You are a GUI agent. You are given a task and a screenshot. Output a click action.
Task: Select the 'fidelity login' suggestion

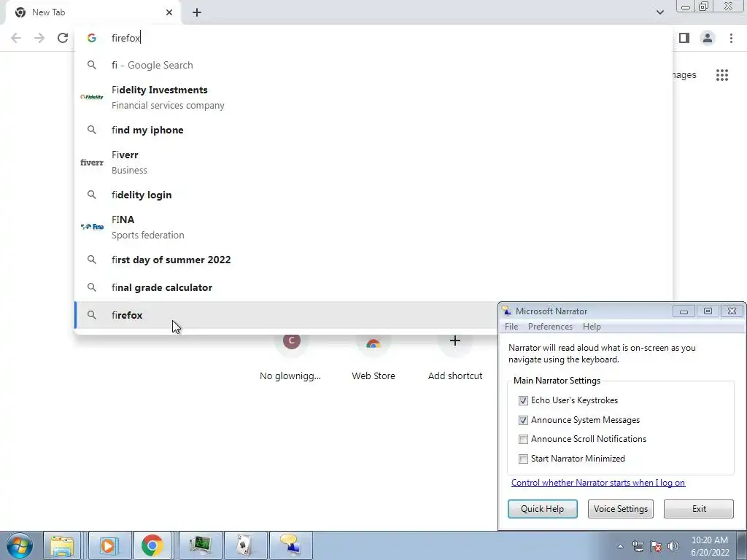(373, 195)
